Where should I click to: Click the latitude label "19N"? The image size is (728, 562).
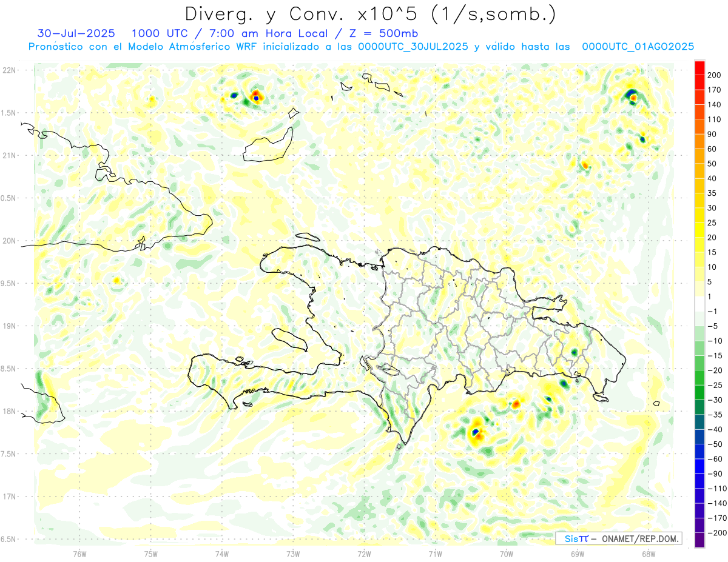pyautogui.click(x=9, y=326)
